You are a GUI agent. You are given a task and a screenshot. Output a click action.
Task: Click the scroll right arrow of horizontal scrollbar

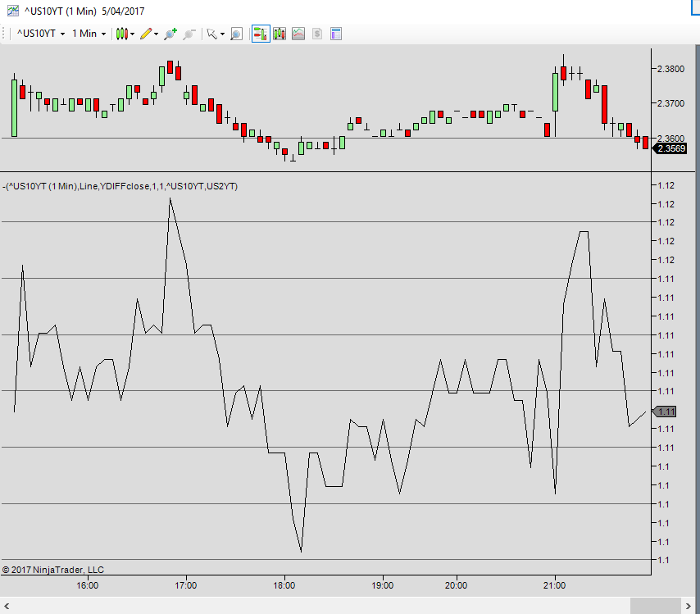click(689, 606)
